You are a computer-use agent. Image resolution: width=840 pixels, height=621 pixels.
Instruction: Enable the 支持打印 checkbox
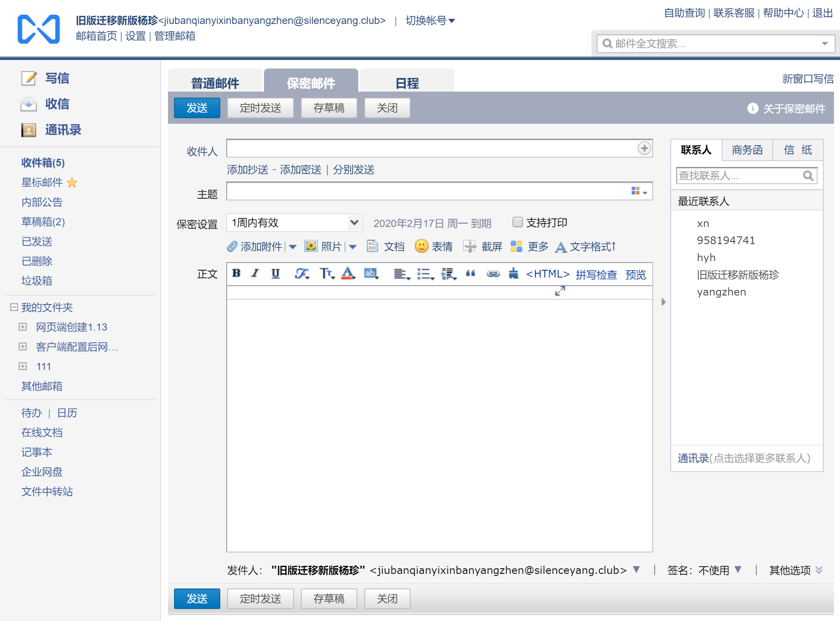[518, 222]
